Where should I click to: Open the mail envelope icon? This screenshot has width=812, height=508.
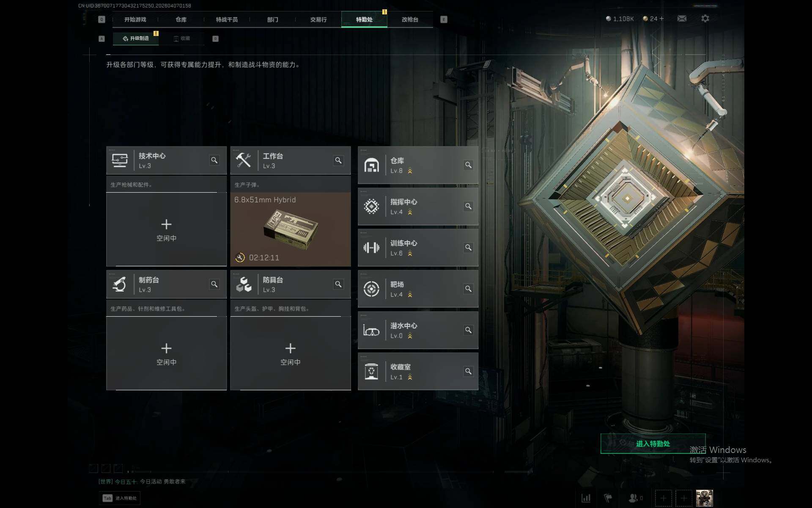point(682,19)
